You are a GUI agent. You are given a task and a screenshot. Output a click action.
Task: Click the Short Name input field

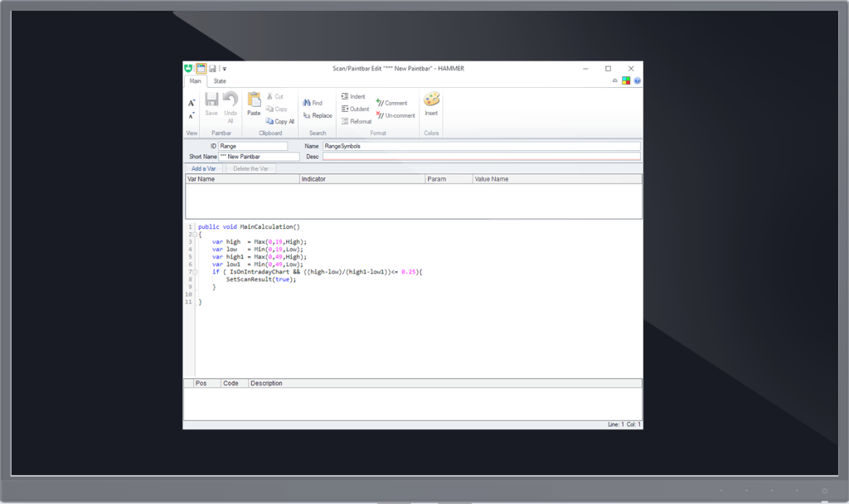pyautogui.click(x=259, y=157)
